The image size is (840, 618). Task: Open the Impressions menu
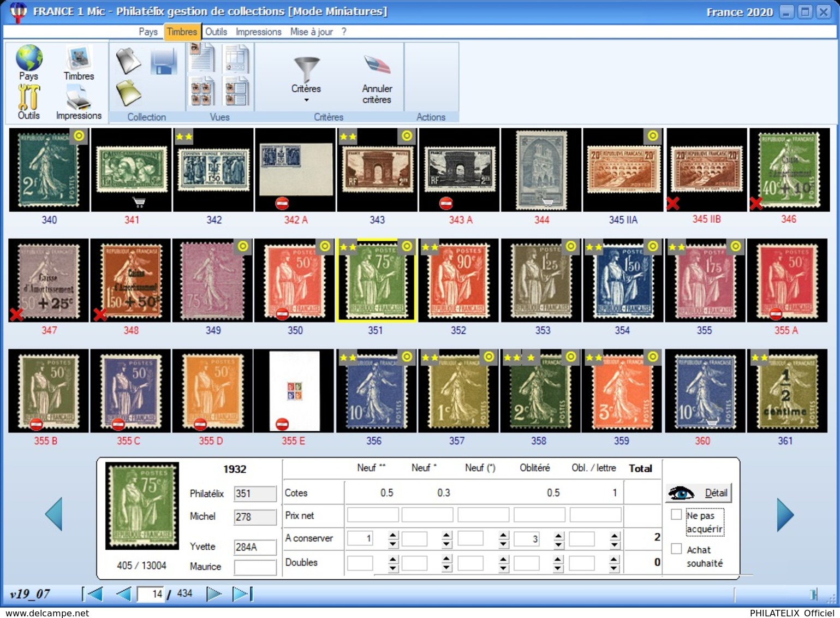259,32
